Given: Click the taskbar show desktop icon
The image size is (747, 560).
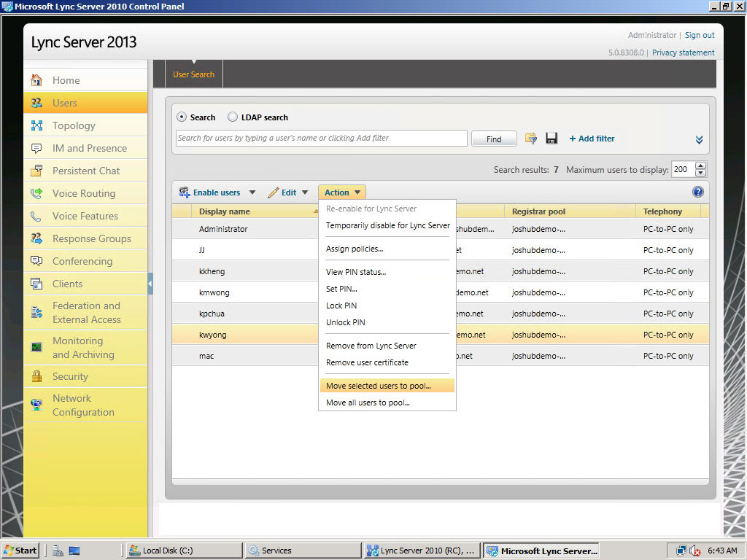Looking at the screenshot, I should pos(74,551).
